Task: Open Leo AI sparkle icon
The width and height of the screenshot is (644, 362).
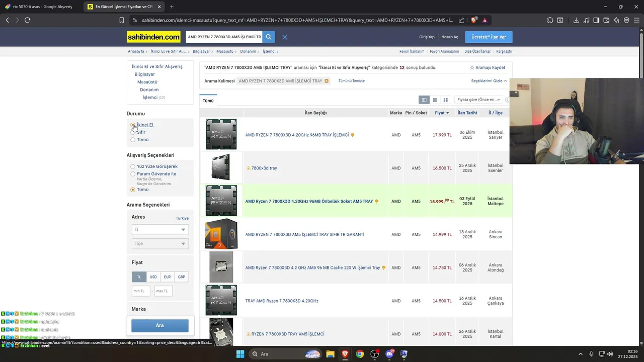Action: (616, 20)
